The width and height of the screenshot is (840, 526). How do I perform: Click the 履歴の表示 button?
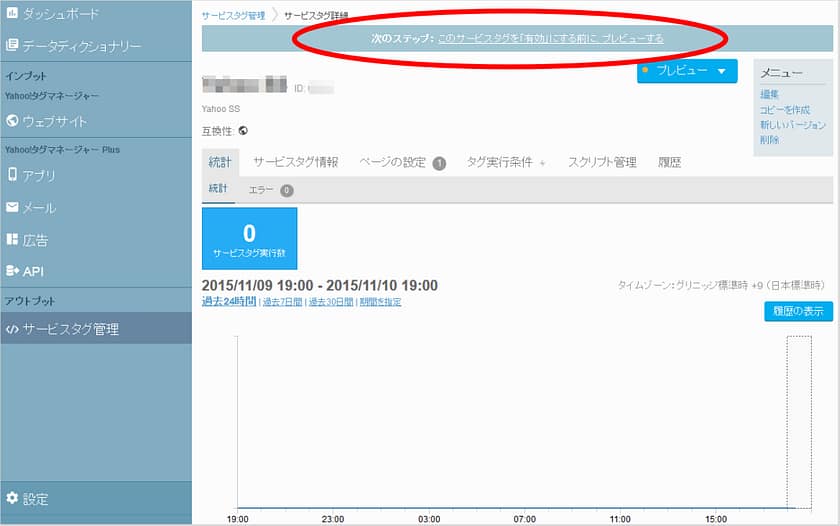point(798,311)
